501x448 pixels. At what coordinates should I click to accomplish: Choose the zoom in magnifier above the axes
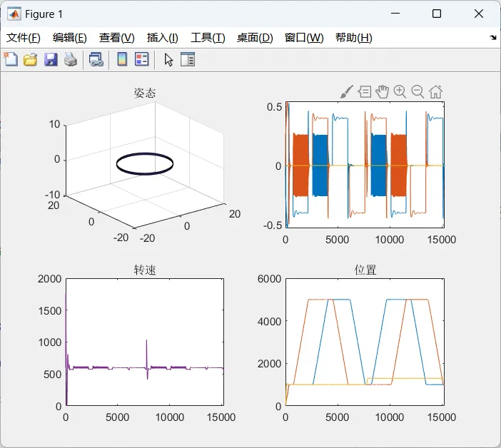click(400, 92)
